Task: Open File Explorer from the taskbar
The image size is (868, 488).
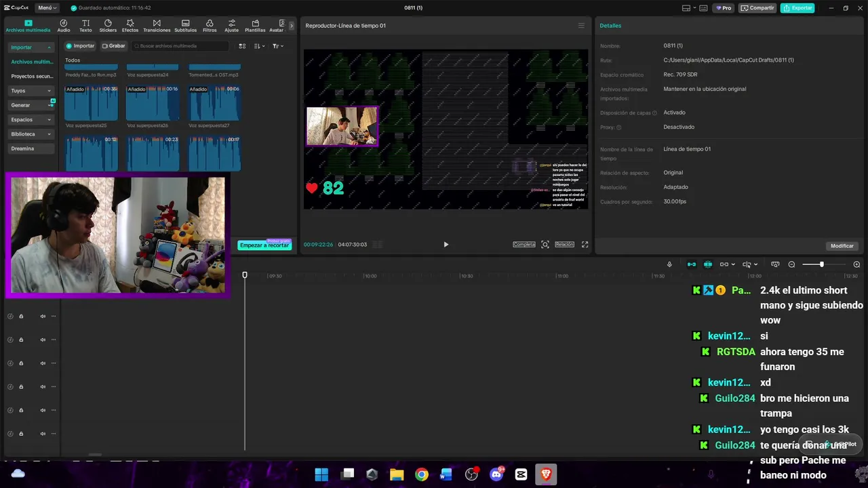Action: coord(397,474)
